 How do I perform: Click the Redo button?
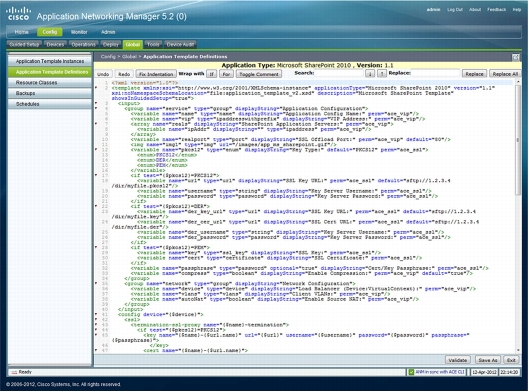point(124,74)
